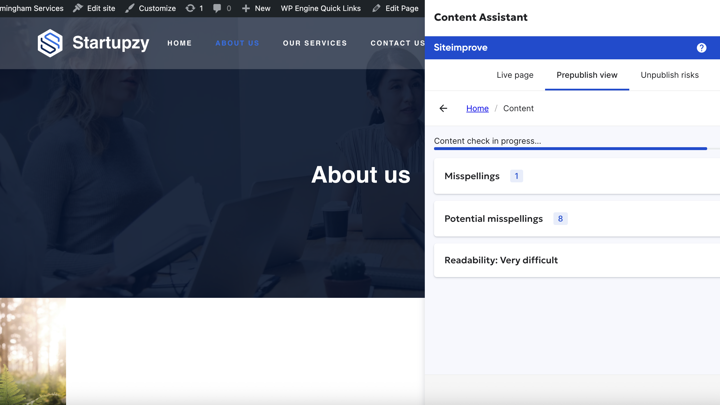Click the Customize paintbrush icon

[130, 8]
